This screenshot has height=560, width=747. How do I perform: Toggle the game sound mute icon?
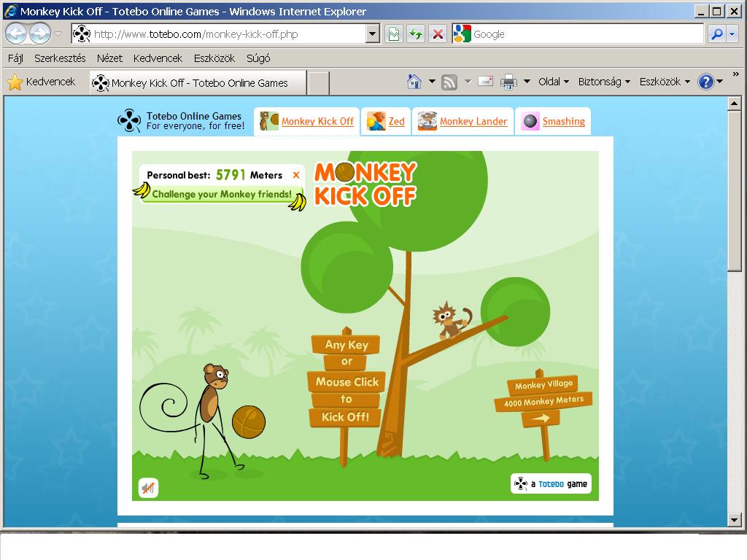[148, 488]
